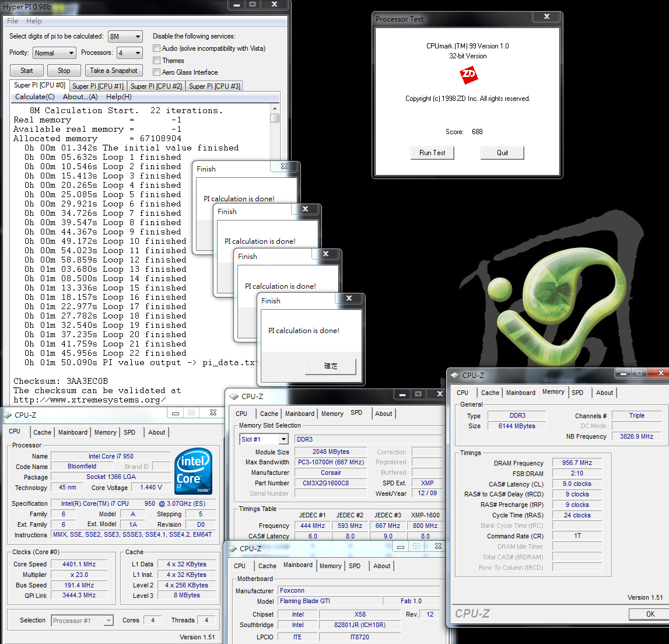Viewport: 669px width, 644px height.
Task: Open the Help(H) menu in Super PI
Action: [x=118, y=97]
